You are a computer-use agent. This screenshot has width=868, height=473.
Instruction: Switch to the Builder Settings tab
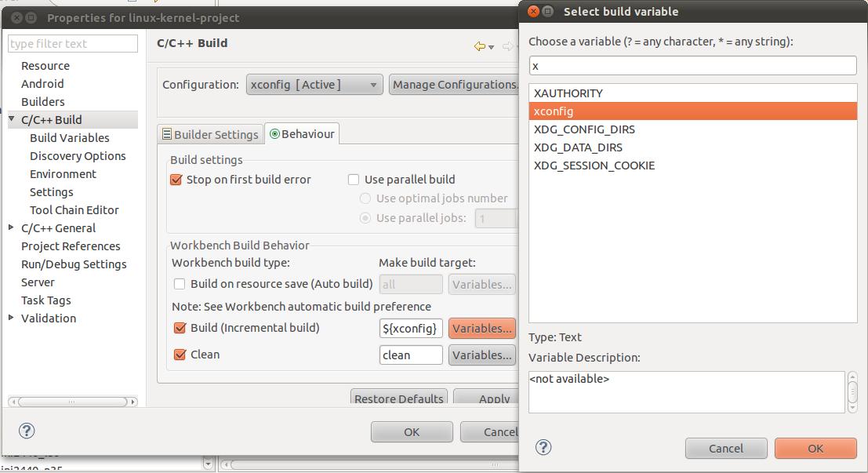click(x=209, y=134)
